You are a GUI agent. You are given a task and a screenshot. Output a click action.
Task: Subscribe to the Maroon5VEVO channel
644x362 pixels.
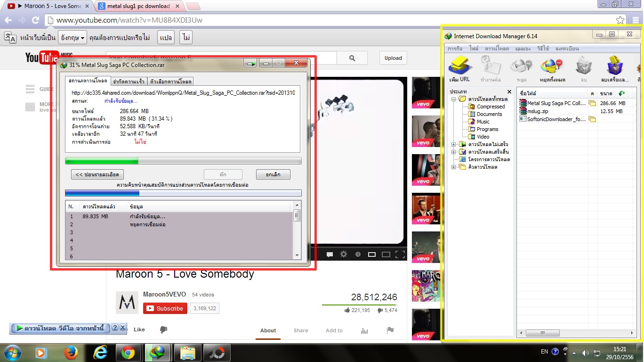pyautogui.click(x=165, y=309)
